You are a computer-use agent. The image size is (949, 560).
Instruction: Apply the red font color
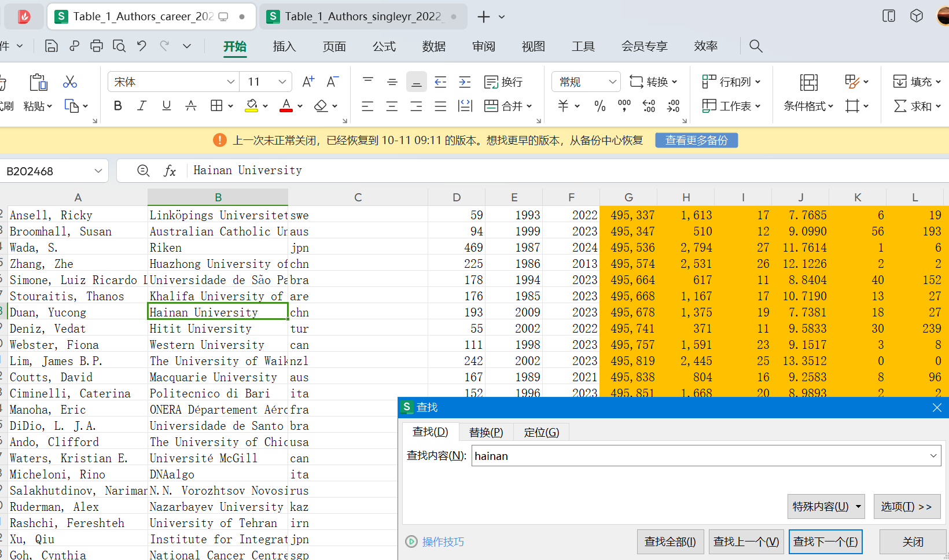pos(286,106)
